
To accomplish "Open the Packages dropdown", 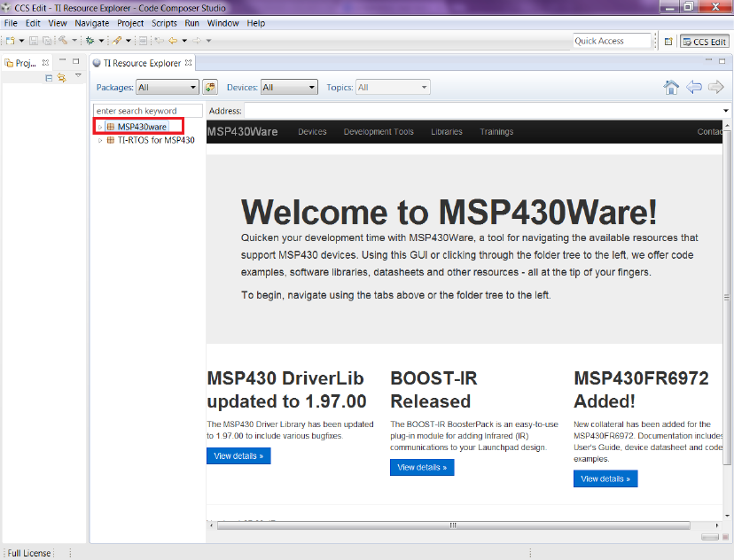I will point(168,87).
